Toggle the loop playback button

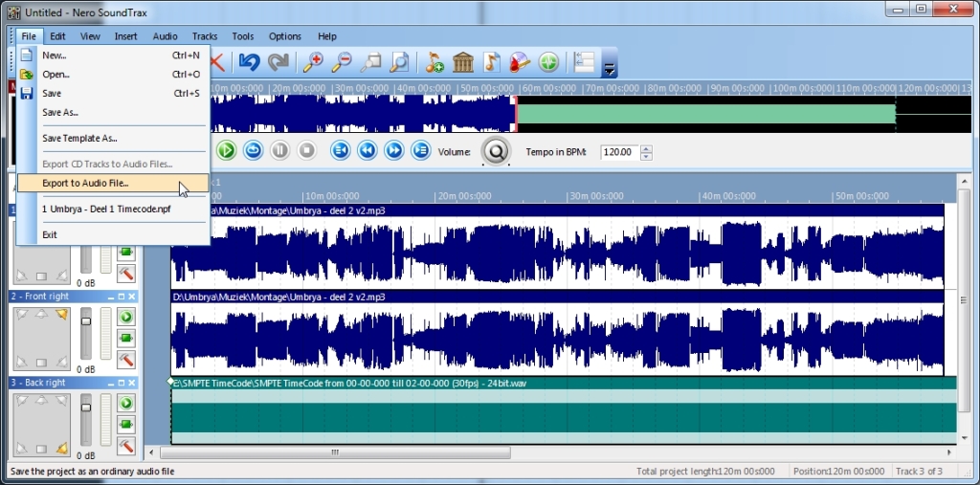(x=253, y=150)
